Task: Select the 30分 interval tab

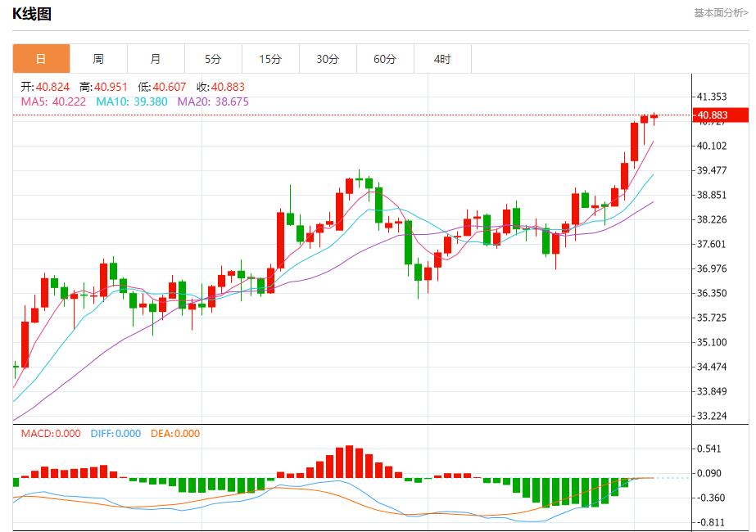Action: [327, 58]
